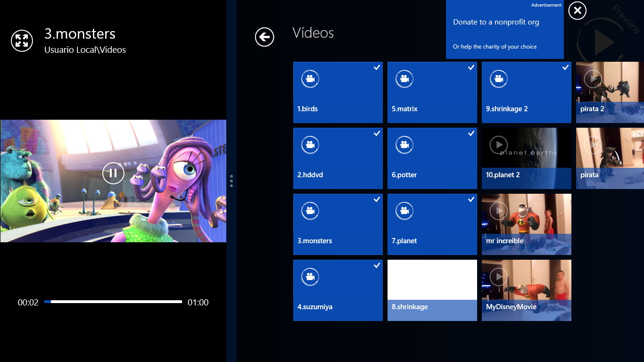644x362 pixels.
Task: Click the 3.monsters label in video grid
Action: coord(315,241)
